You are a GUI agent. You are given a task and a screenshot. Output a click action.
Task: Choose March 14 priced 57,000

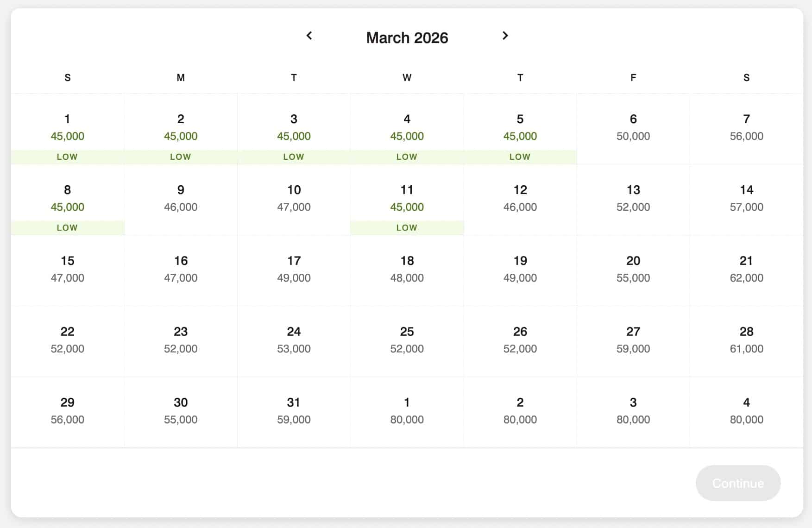pos(746,199)
